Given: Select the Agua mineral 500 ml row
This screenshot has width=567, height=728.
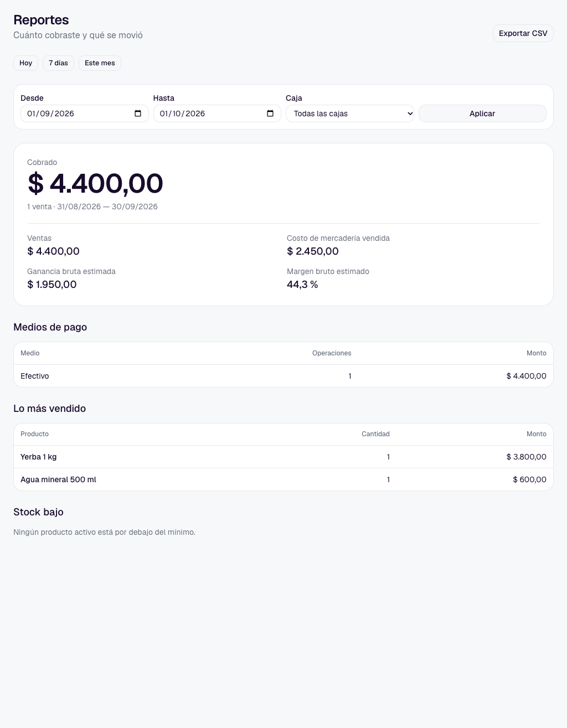Looking at the screenshot, I should [x=283, y=479].
